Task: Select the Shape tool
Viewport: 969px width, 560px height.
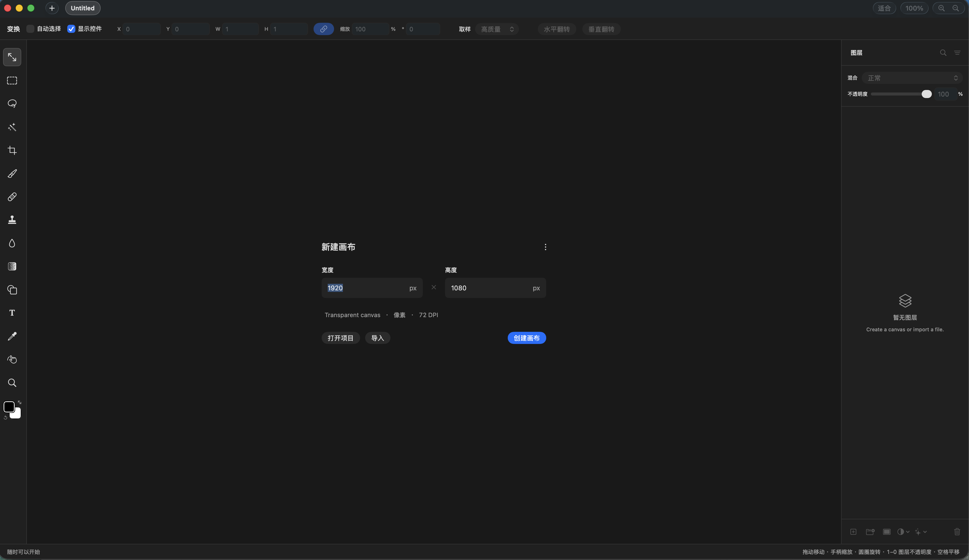Action: (12, 290)
